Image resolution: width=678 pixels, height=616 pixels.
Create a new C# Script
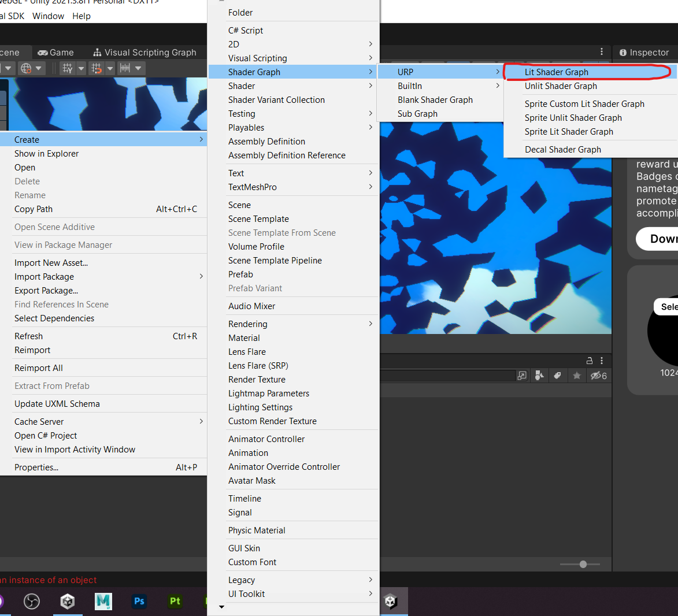tap(294, 30)
